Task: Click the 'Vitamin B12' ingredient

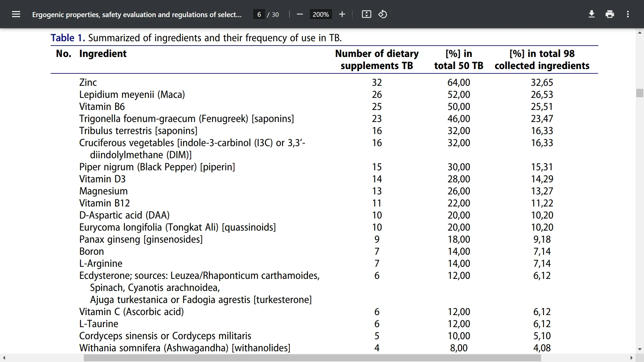Action: tap(104, 203)
